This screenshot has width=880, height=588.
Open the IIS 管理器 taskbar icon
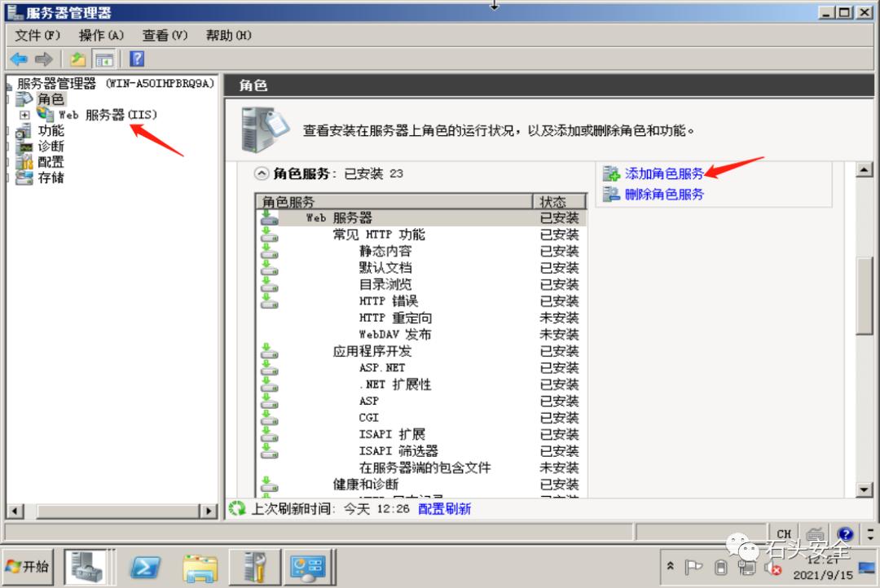coord(254,567)
